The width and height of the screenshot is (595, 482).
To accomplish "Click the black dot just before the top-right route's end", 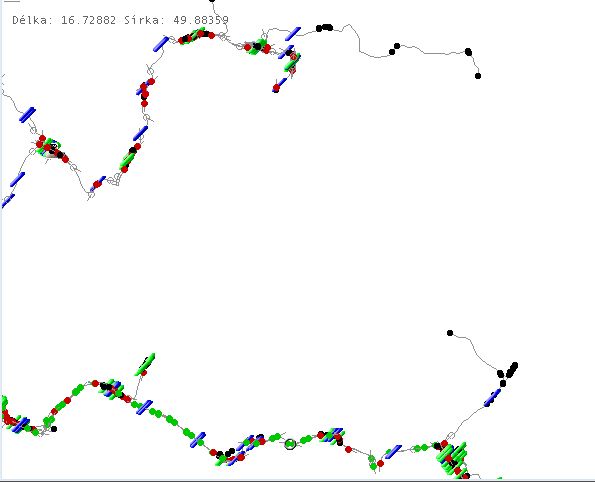I will click(468, 52).
